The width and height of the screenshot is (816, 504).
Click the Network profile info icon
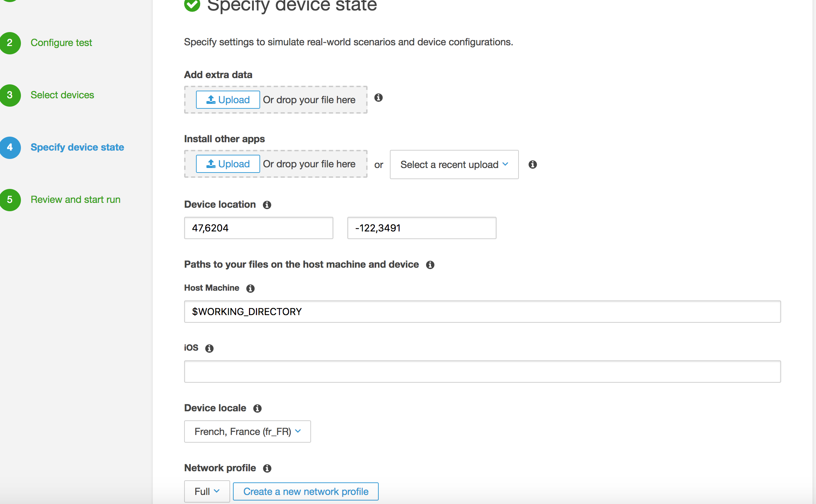tap(267, 468)
